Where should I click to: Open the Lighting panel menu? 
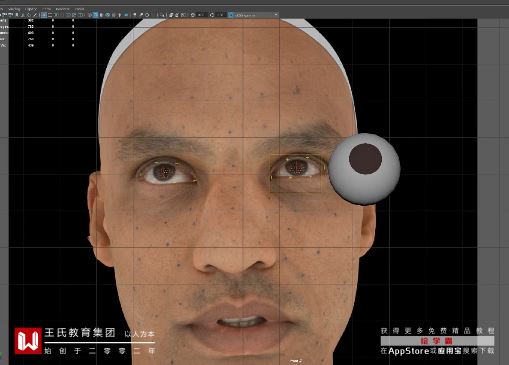31,9
